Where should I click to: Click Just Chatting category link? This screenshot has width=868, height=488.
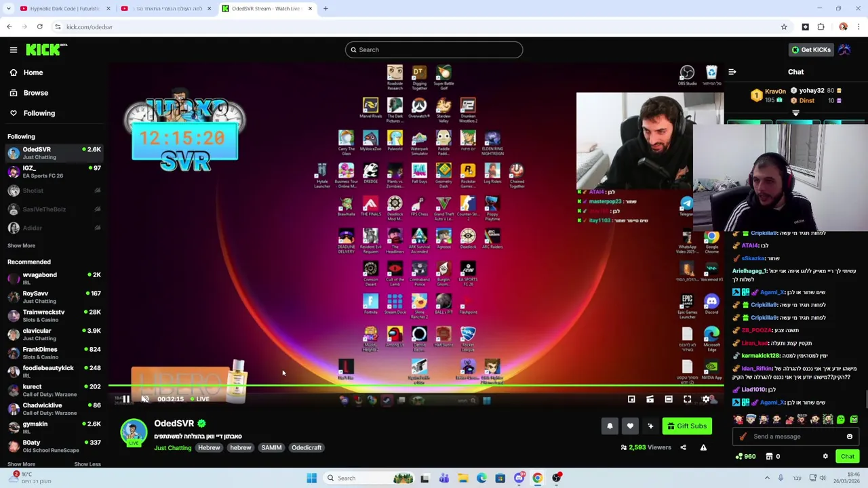click(172, 448)
